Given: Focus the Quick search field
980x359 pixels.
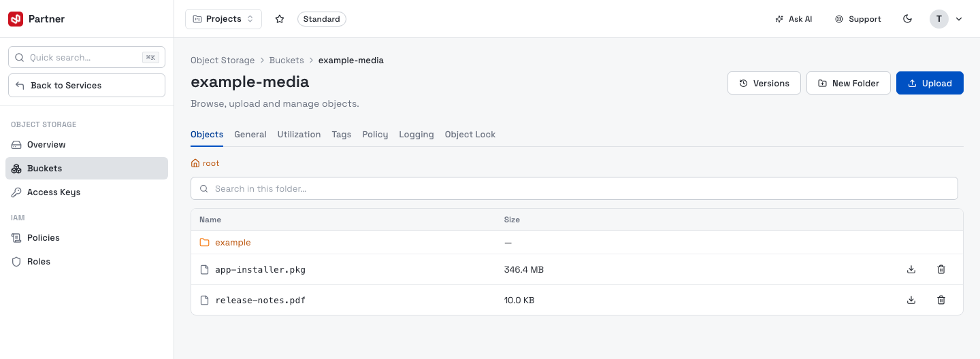Looking at the screenshot, I should click(86, 58).
